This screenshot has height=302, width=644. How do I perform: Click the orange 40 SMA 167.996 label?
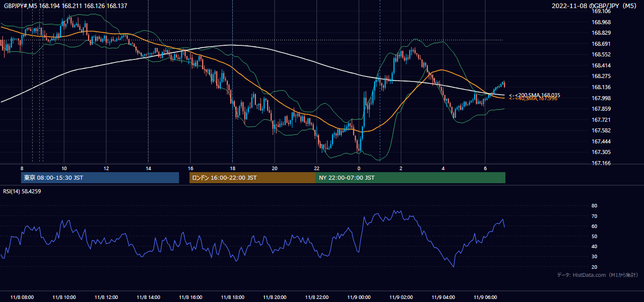pyautogui.click(x=533, y=99)
